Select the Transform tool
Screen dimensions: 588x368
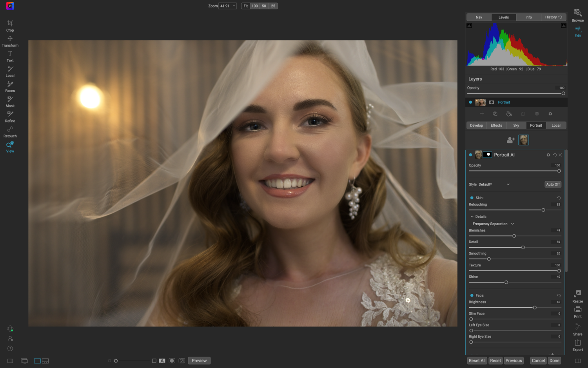[10, 39]
